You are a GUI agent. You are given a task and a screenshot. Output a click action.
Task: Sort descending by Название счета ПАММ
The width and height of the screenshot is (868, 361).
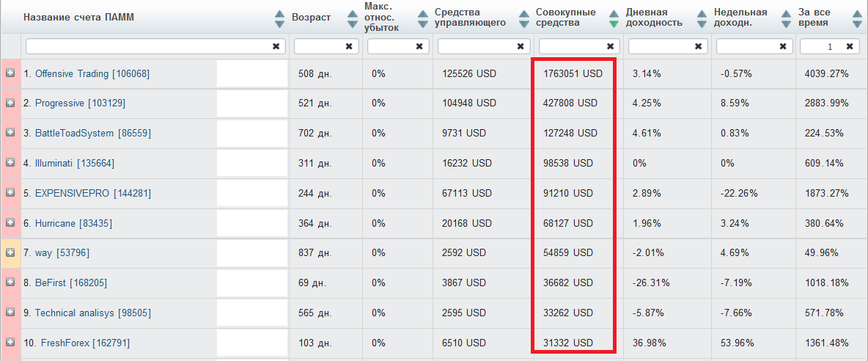279,23
